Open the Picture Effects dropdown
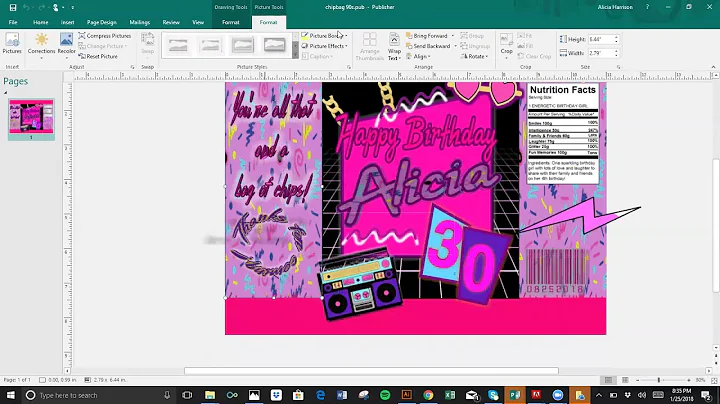This screenshot has height=404, width=720. [x=325, y=46]
